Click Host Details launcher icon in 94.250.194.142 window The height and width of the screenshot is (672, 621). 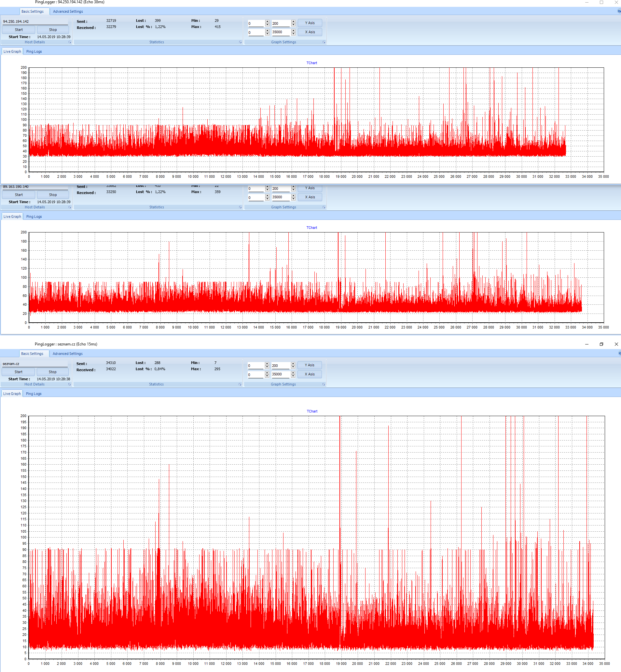point(70,42)
